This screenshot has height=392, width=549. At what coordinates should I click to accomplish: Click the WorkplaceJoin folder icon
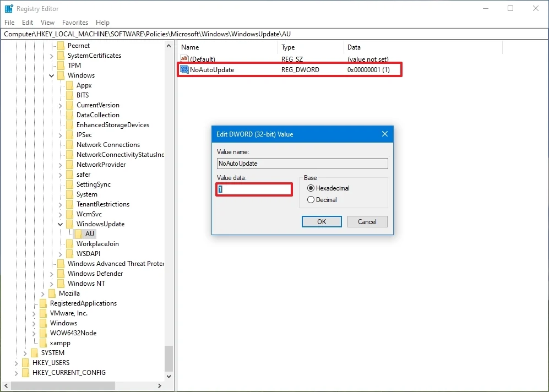70,244
